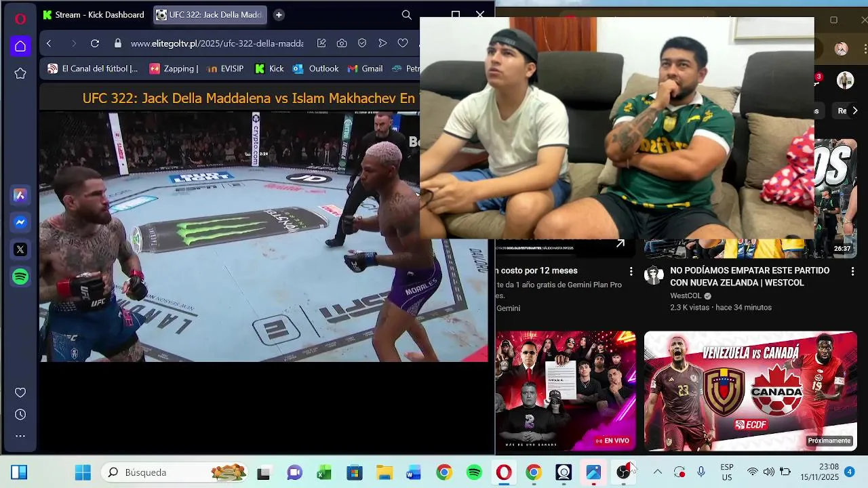Open bookmarks star in Opera sidebar

point(20,73)
